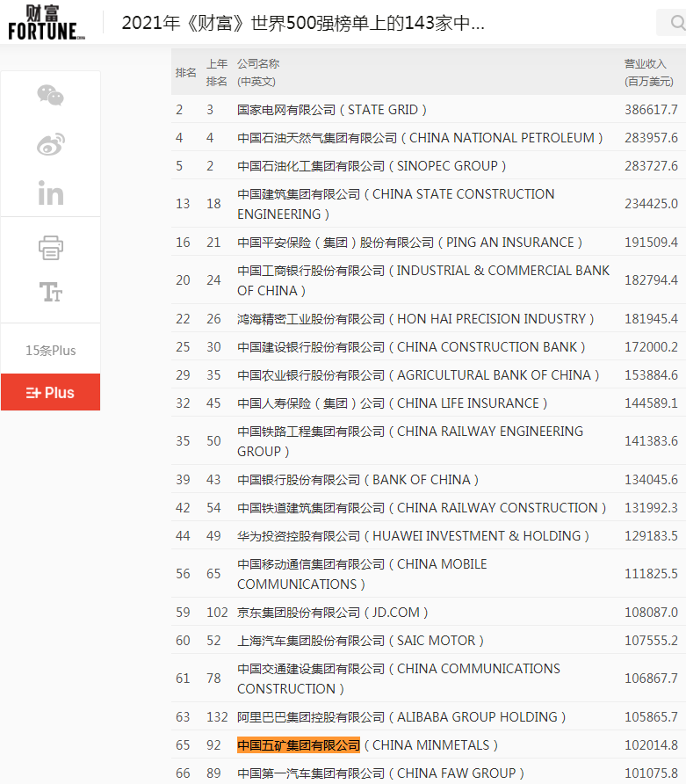Click revenue value 182794.4
The image size is (686, 784).
point(651,280)
